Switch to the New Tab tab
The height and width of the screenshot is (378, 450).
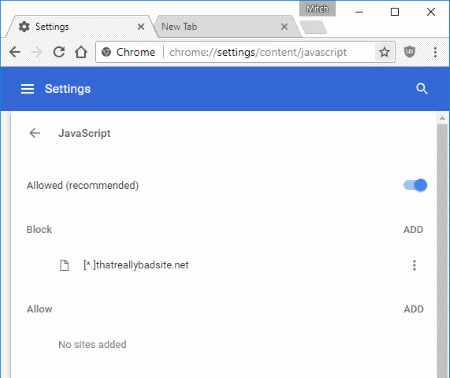click(x=227, y=27)
